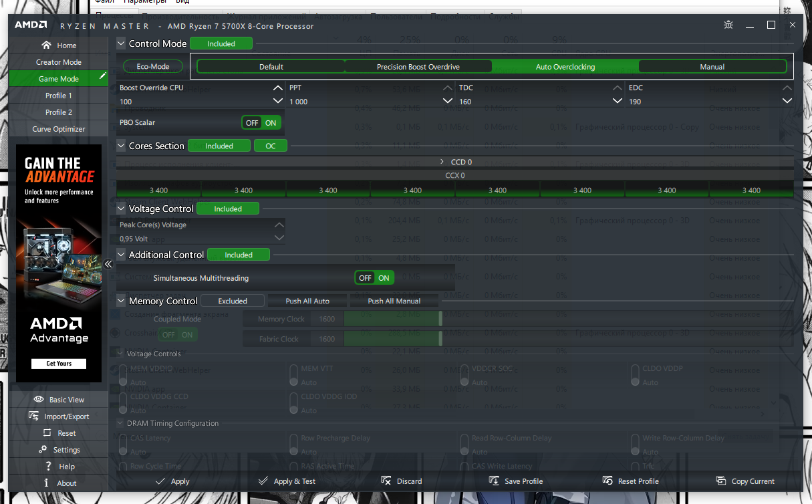Collapse the Control Mode section
The image size is (812, 504).
121,43
